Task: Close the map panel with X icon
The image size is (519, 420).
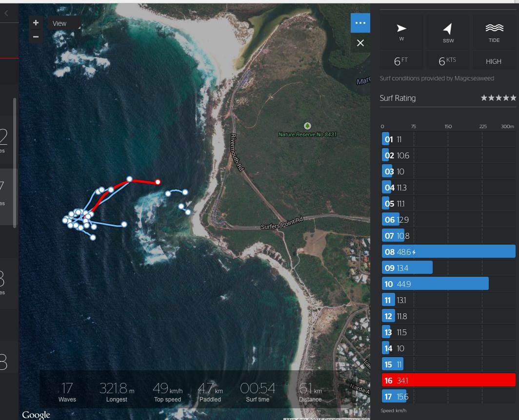Action: point(360,43)
